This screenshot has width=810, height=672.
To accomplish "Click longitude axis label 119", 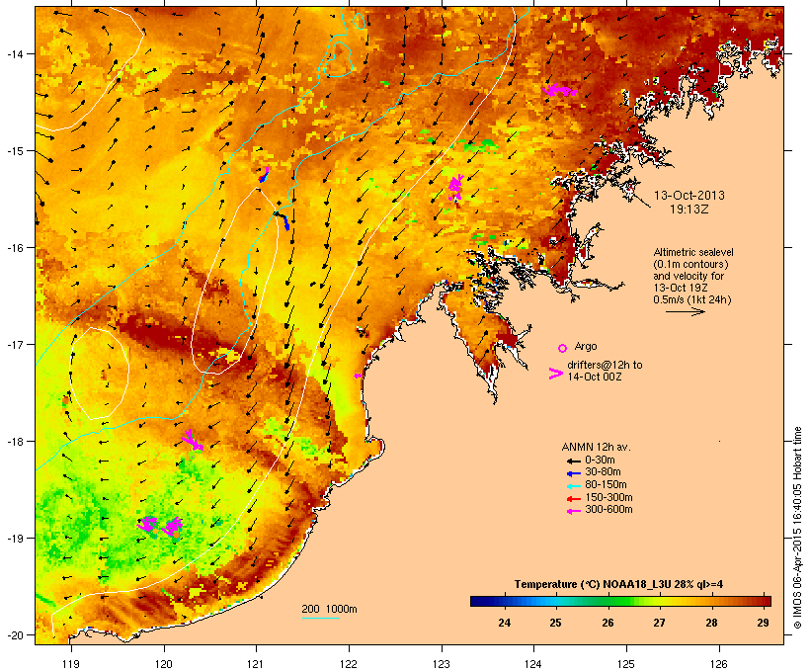I will [71, 664].
